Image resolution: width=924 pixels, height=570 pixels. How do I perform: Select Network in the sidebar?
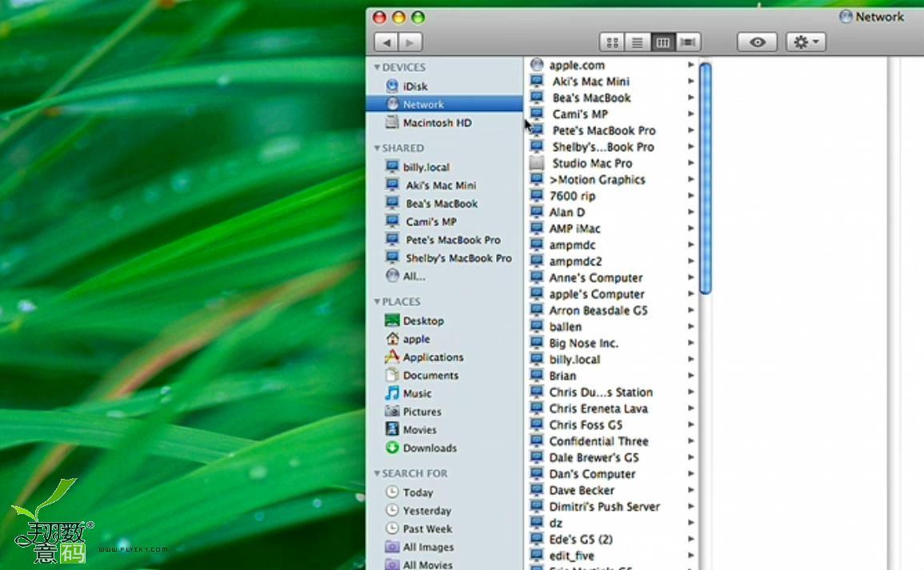(x=444, y=104)
